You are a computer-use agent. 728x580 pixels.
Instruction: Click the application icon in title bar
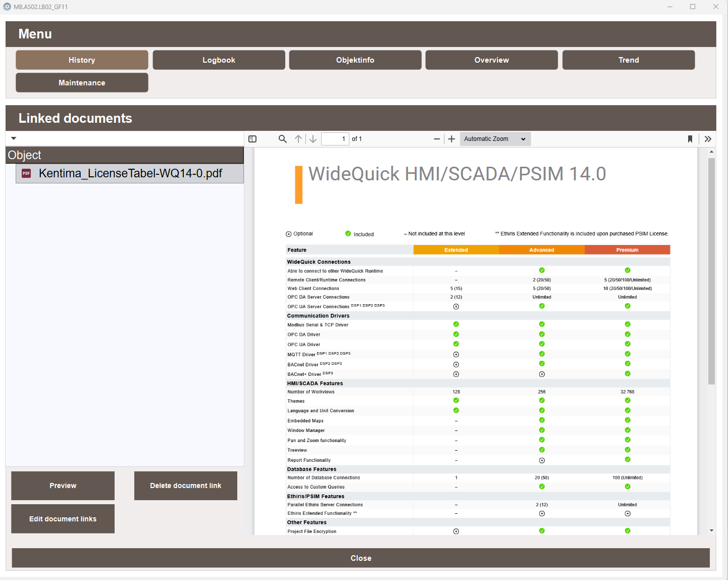[x=7, y=7]
